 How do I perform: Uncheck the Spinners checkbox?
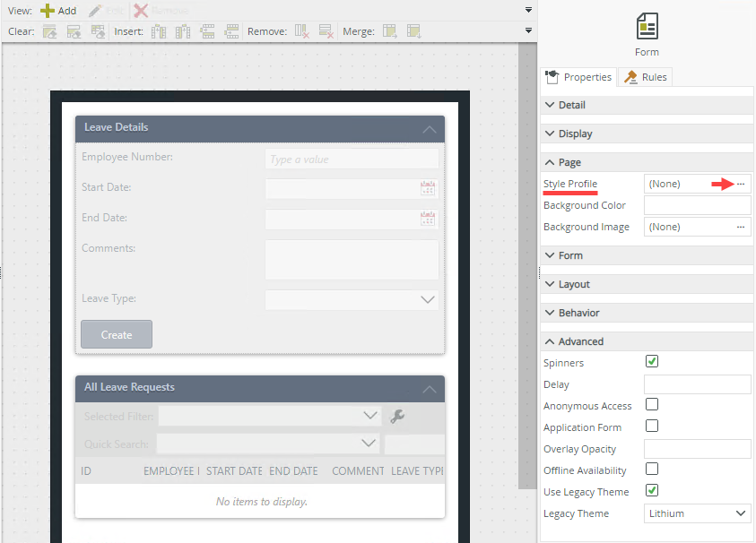coord(652,362)
